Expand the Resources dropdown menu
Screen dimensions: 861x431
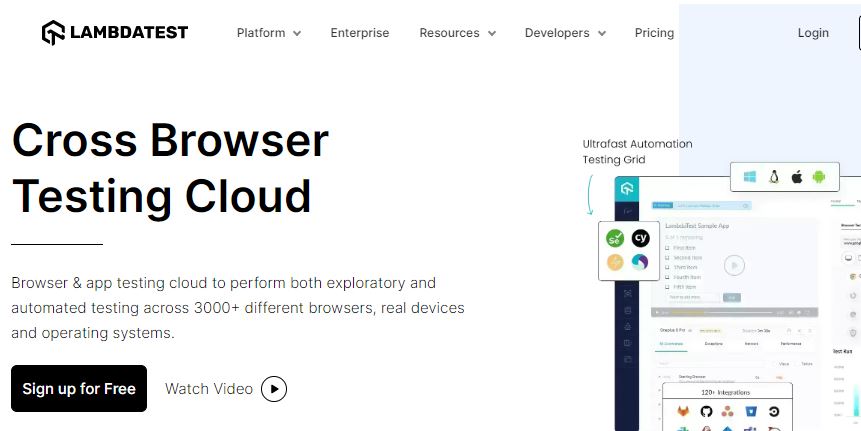pos(457,33)
